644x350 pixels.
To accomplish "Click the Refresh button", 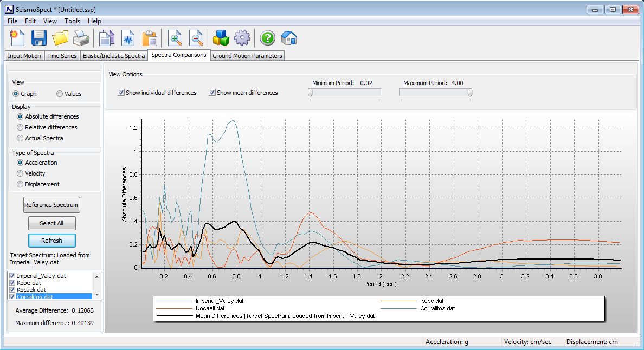I will click(x=51, y=241).
